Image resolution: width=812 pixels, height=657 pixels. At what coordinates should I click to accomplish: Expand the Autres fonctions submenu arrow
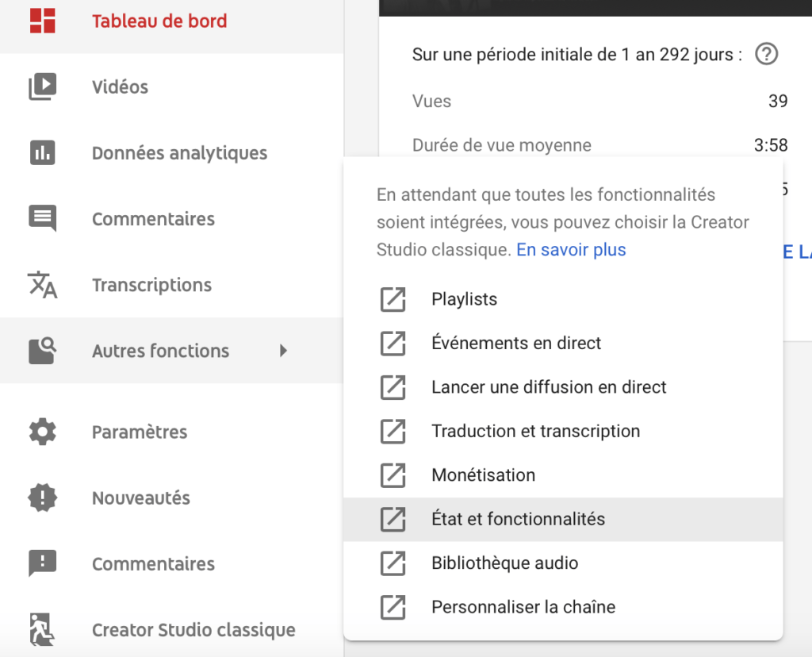click(283, 351)
